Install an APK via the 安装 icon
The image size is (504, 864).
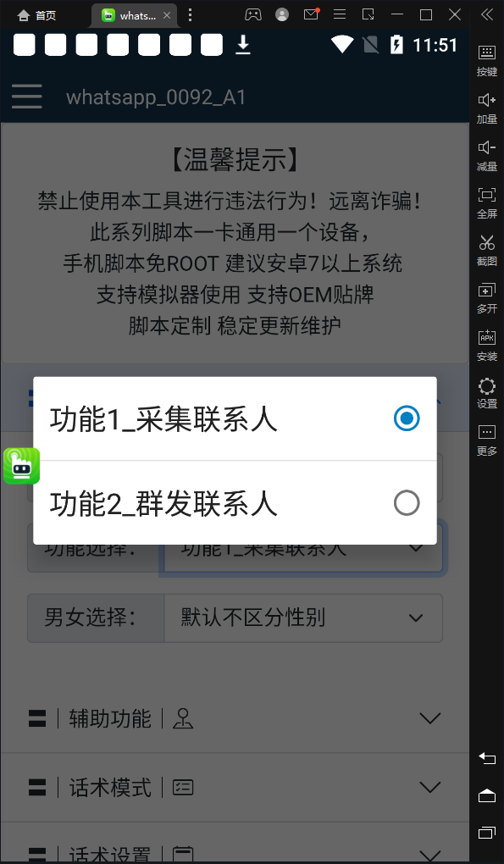tap(487, 345)
